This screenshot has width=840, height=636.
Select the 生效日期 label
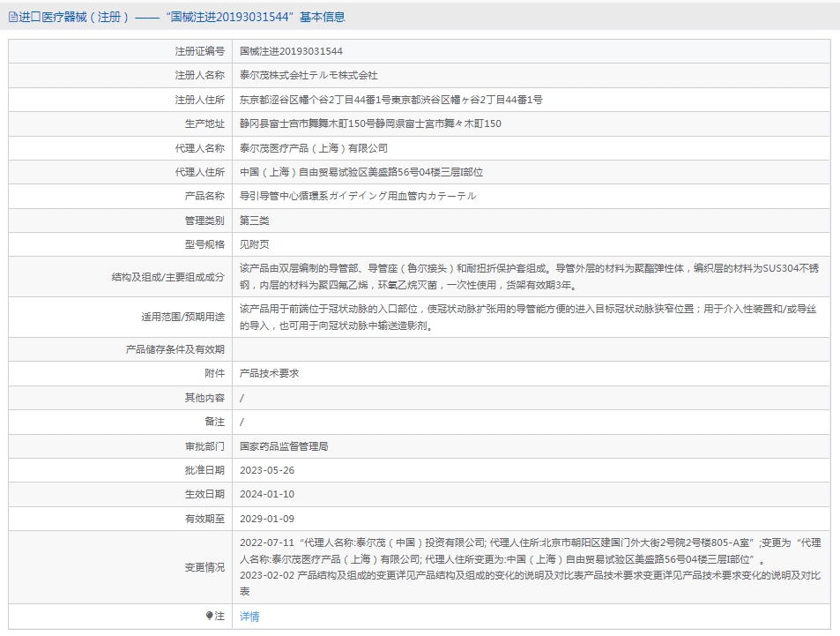pyautogui.click(x=204, y=494)
